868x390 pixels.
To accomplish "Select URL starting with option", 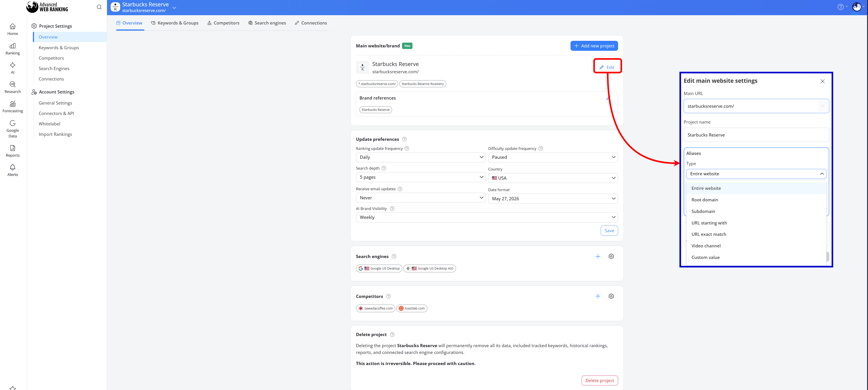I will coord(756,223).
